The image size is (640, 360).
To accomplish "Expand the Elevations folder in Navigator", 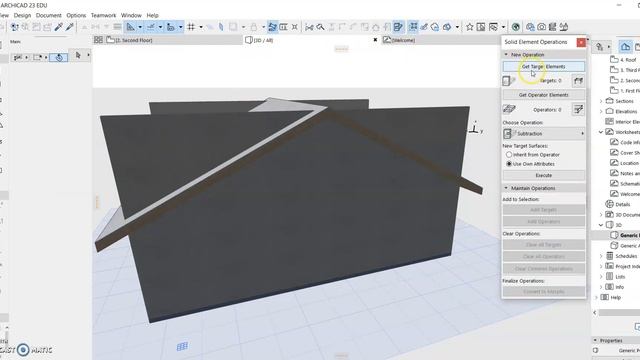I will [x=601, y=111].
